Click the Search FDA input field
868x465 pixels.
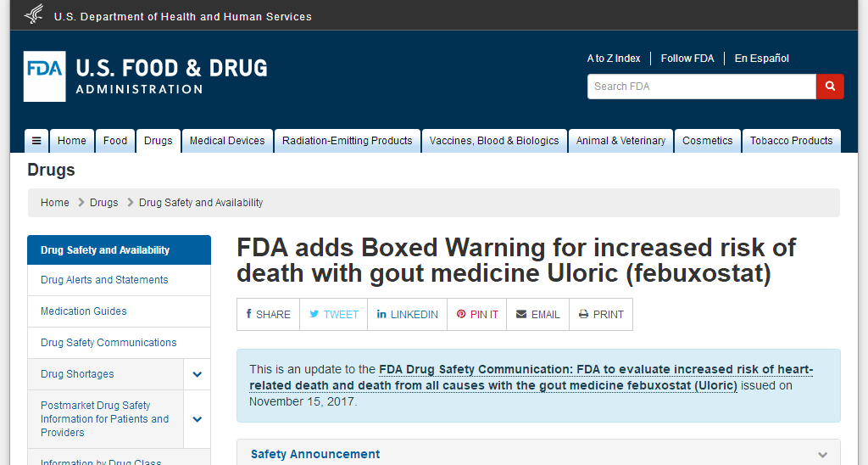click(702, 87)
